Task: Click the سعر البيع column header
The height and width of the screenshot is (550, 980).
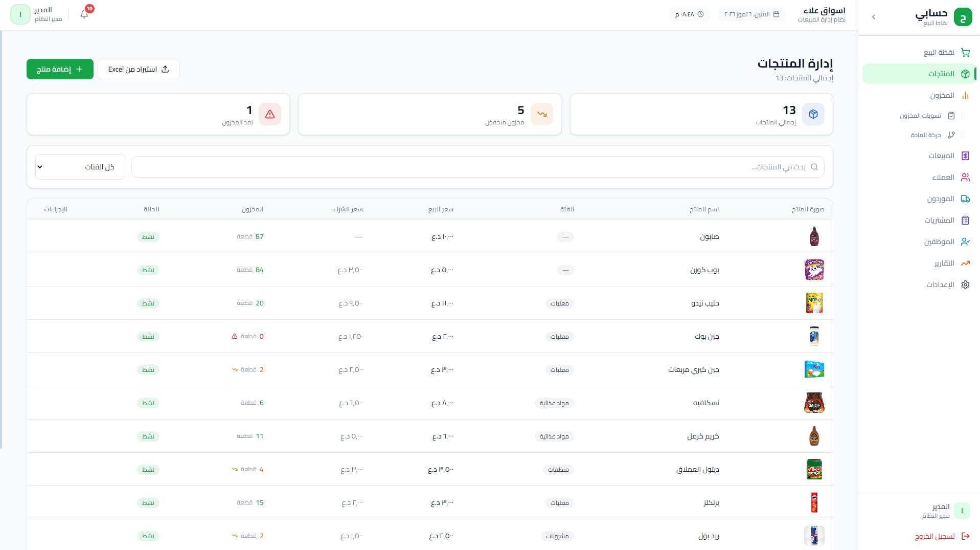Action: coord(441,209)
